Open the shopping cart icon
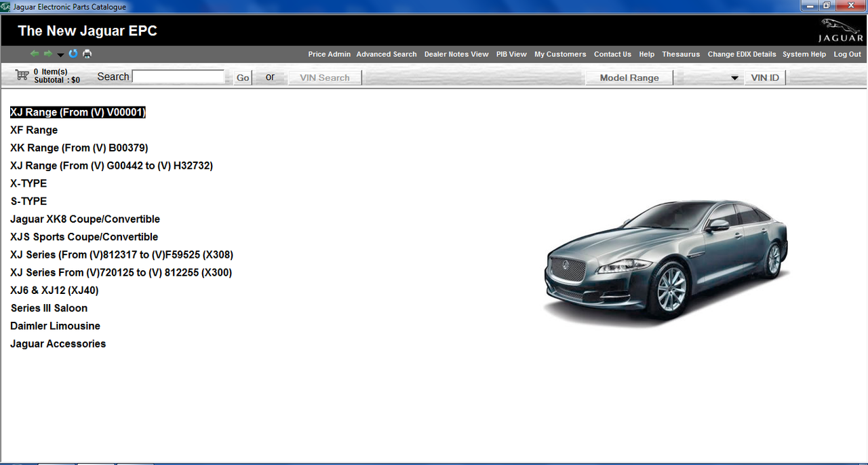The image size is (868, 465). 22,75
